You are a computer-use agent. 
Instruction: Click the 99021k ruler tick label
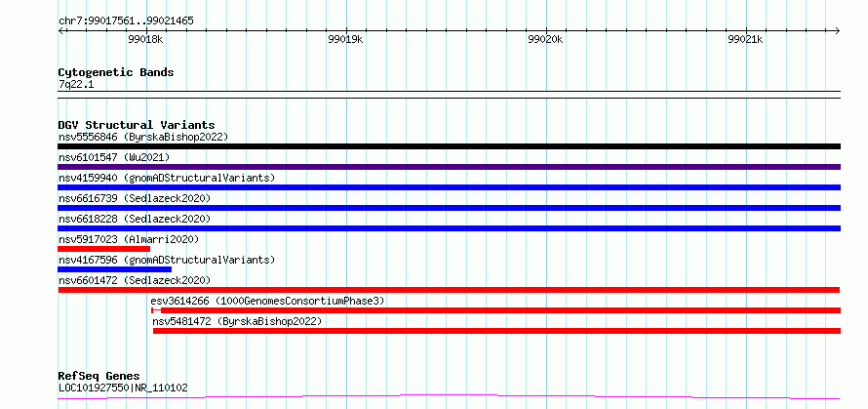(x=746, y=39)
